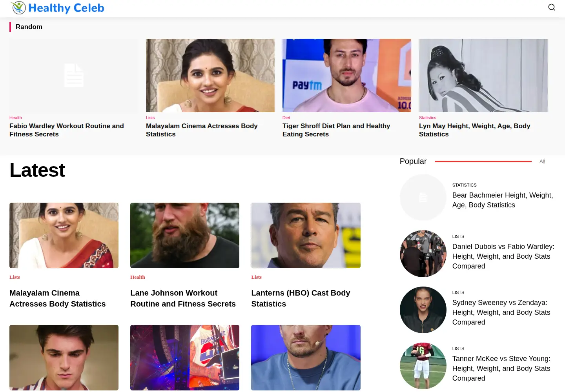The image size is (565, 392).
Task: Select Statistics category above Lyn May
Action: 428,118
